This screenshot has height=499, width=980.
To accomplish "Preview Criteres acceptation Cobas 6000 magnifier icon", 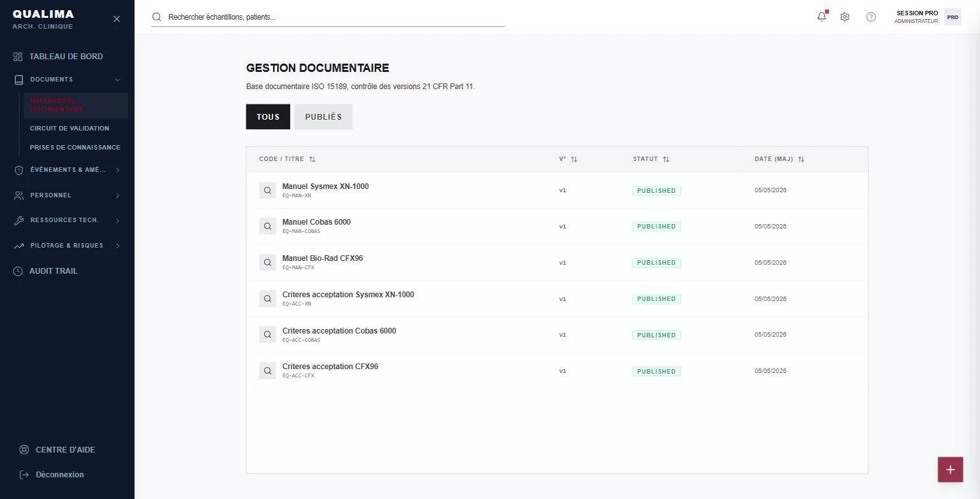I will [x=267, y=334].
